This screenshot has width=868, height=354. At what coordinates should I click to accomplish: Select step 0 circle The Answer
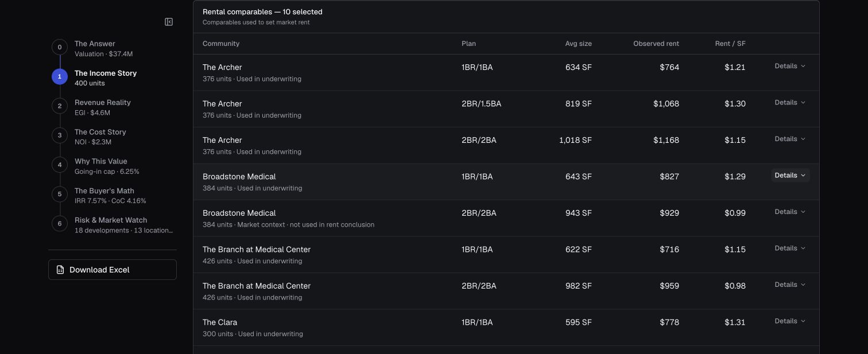(60, 48)
